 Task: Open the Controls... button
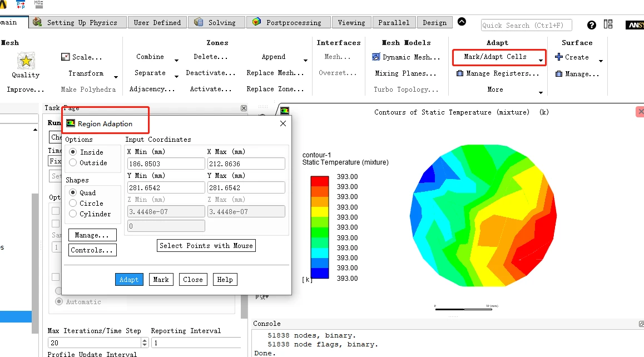92,250
